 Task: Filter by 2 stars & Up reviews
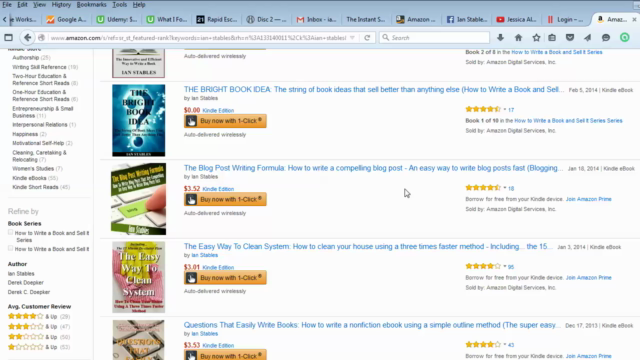pyautogui.click(x=39, y=337)
